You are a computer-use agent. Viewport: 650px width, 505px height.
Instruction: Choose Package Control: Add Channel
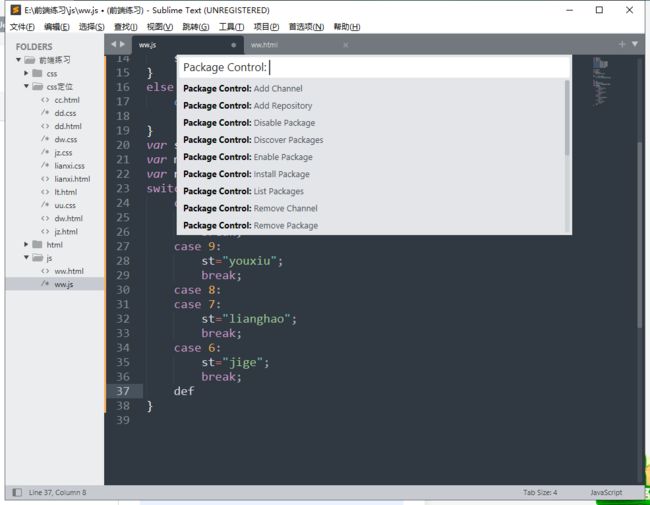point(371,88)
